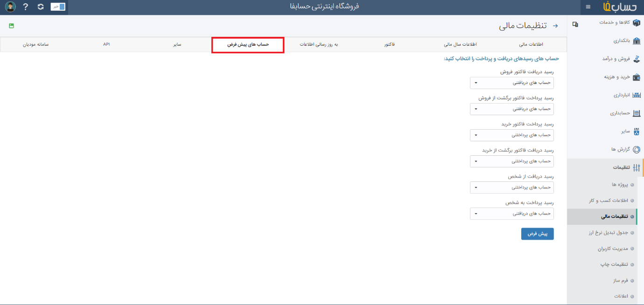The image size is (644, 305).
Task: Open حسابداری abacus icon
Action: [x=637, y=113]
